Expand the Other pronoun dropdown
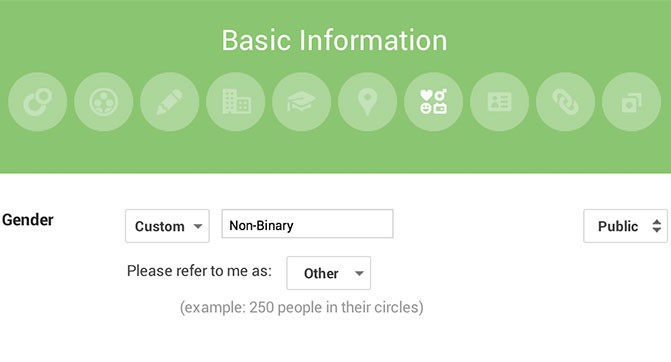671x362 pixels. coord(329,273)
